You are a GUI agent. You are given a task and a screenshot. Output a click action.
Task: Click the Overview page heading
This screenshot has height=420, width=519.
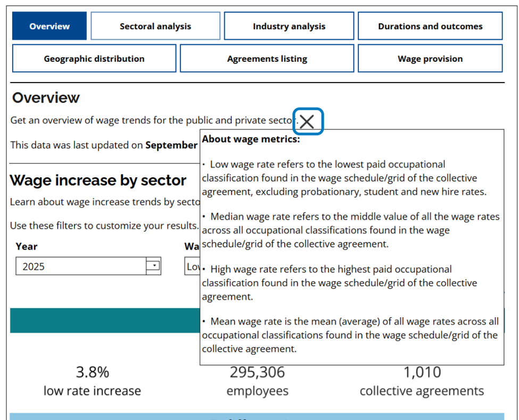46,97
